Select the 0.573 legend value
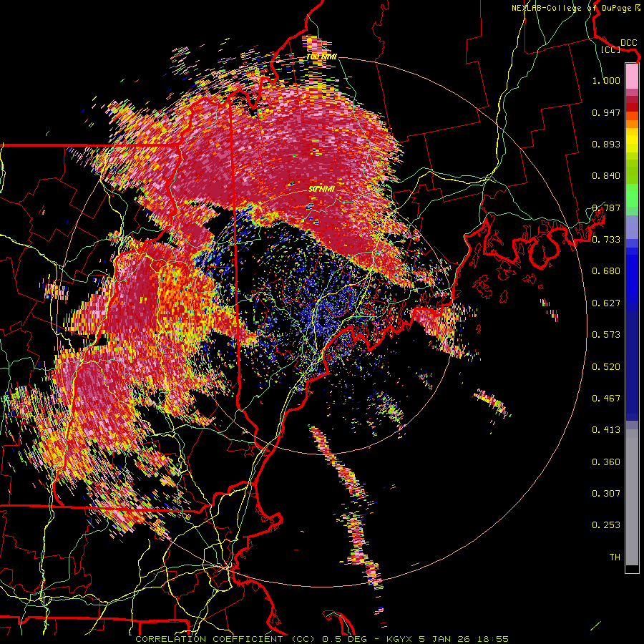The width and height of the screenshot is (644, 644). 606,335
